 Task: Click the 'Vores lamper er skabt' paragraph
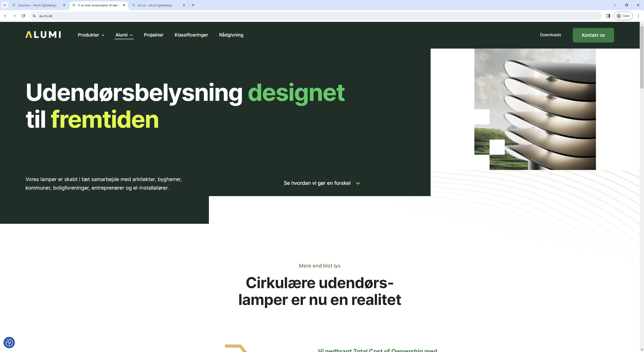coord(104,183)
